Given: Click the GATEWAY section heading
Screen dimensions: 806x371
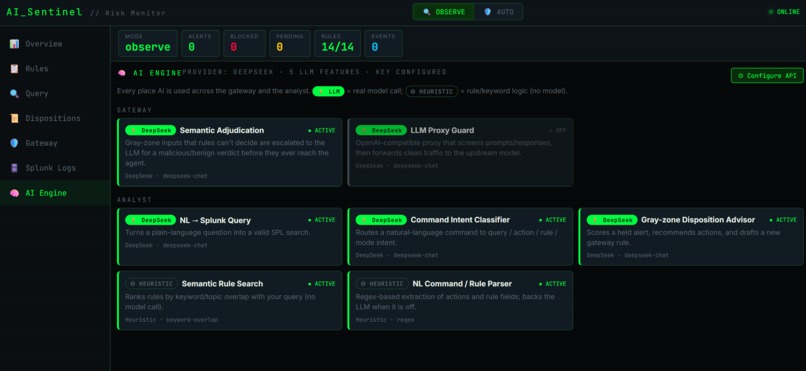Looking at the screenshot, I should (x=134, y=110).
